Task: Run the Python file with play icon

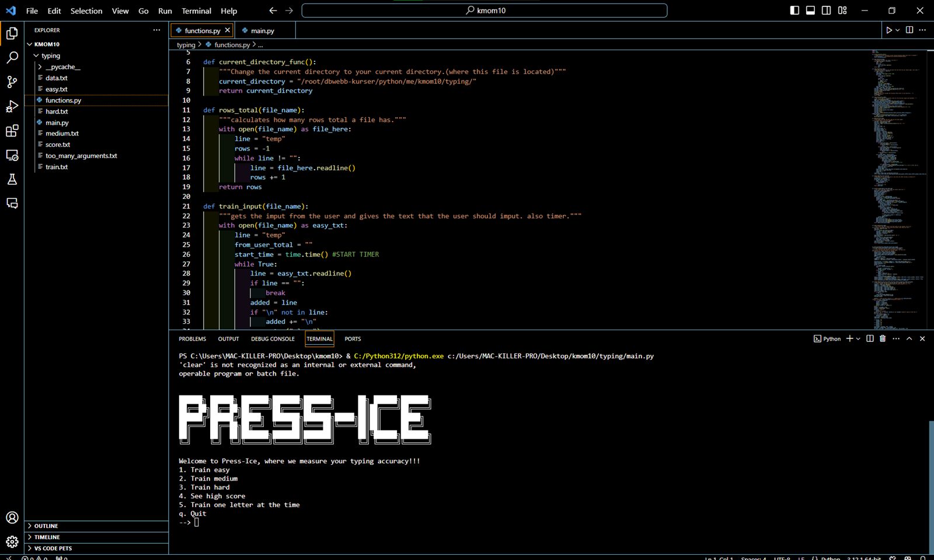Action: point(889,30)
